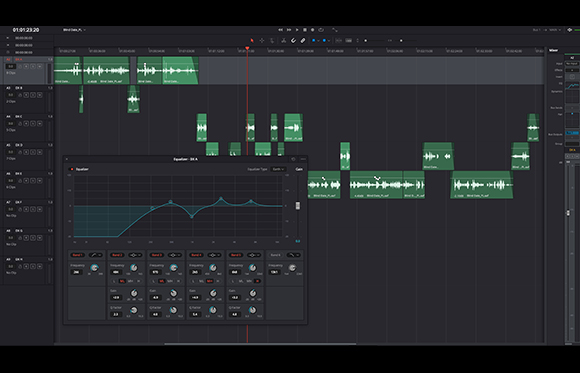The image size is (580, 373).
Task: Open Band 5 filter shape dropdown
Action: pos(254,255)
